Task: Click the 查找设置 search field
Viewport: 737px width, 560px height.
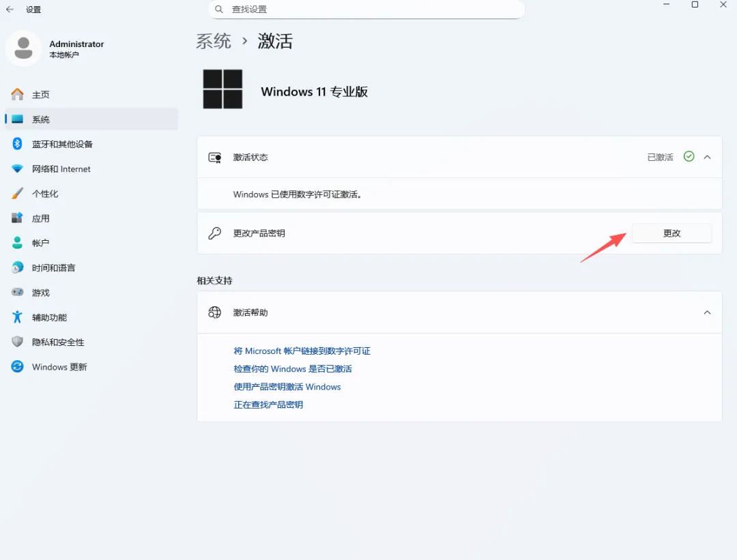Action: pyautogui.click(x=366, y=10)
